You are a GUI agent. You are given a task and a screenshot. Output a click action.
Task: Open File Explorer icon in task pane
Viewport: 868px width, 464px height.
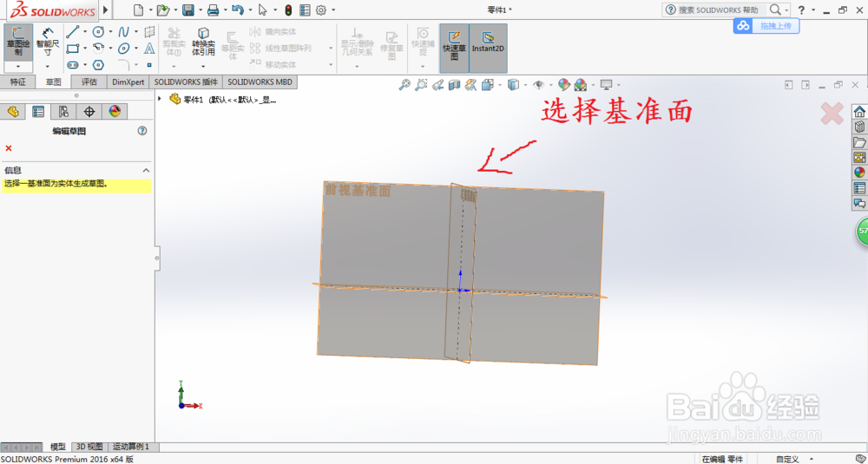[x=859, y=142]
